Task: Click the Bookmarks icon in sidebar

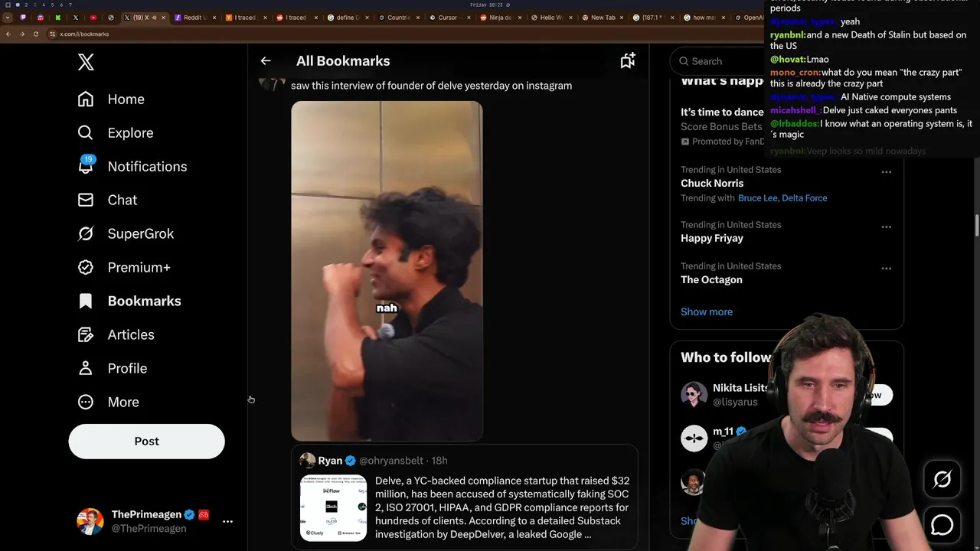Action: (x=86, y=301)
